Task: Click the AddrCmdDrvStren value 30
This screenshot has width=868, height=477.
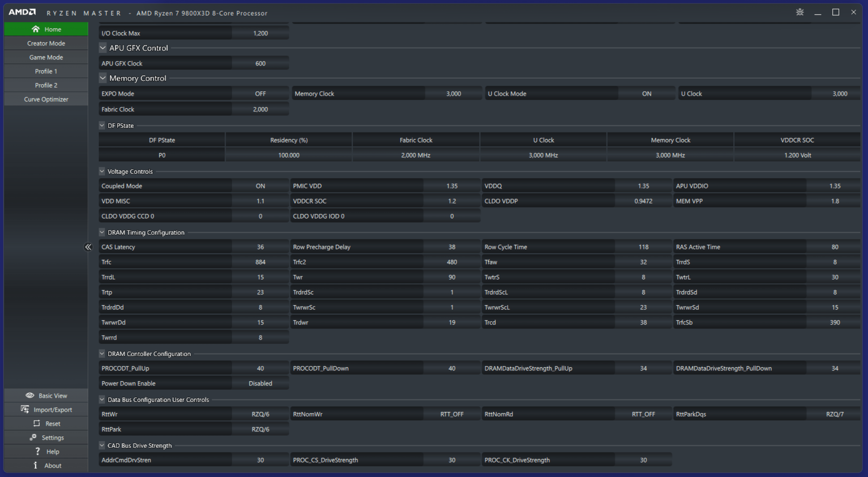Action: point(260,460)
